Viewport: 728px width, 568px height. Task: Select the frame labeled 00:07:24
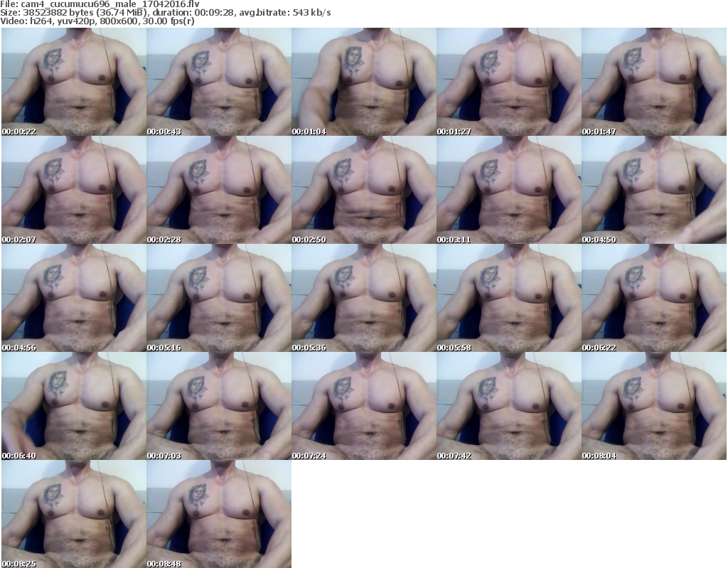tap(364, 406)
